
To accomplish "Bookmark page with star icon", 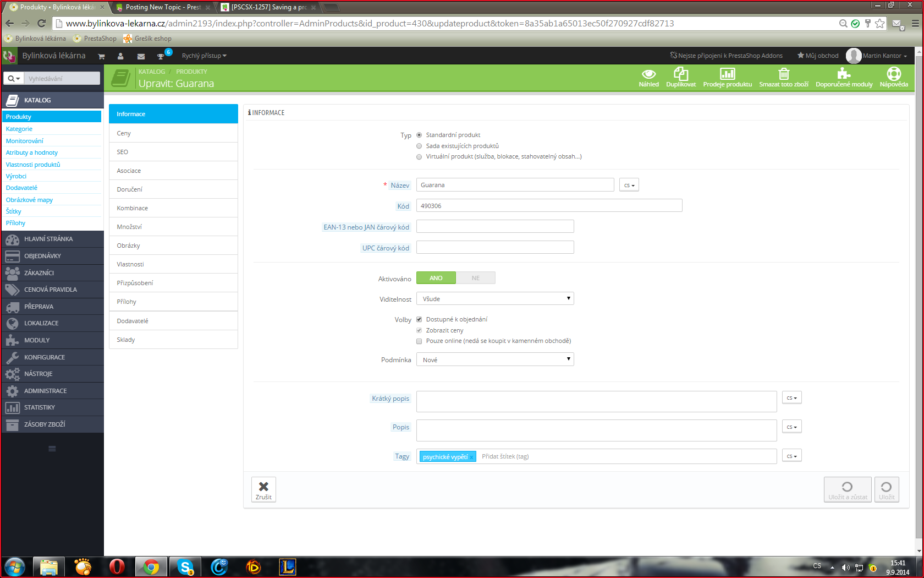I will pos(880,23).
